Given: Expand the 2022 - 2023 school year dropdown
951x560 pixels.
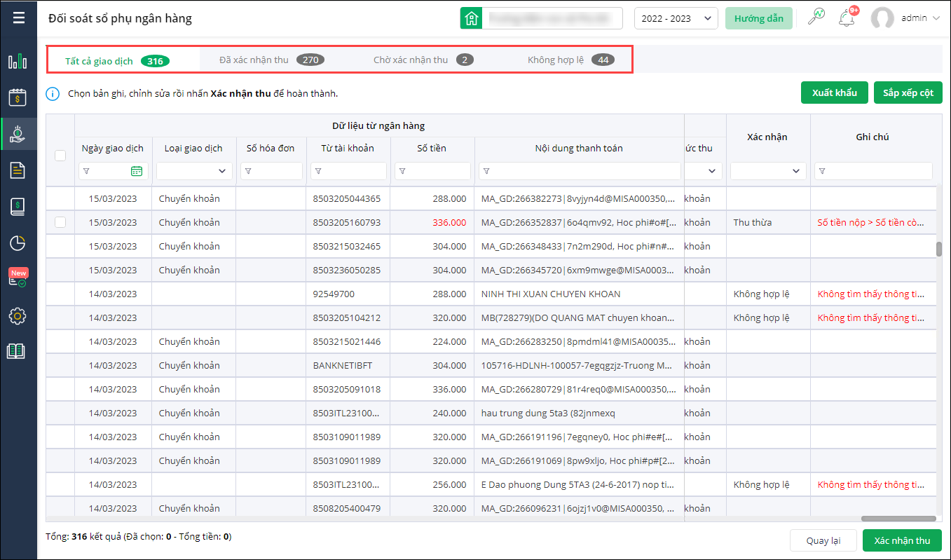Looking at the screenshot, I should pos(676,18).
